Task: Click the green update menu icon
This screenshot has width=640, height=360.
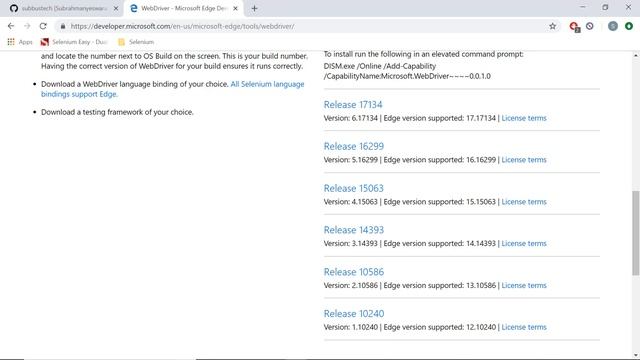Action: [629, 26]
